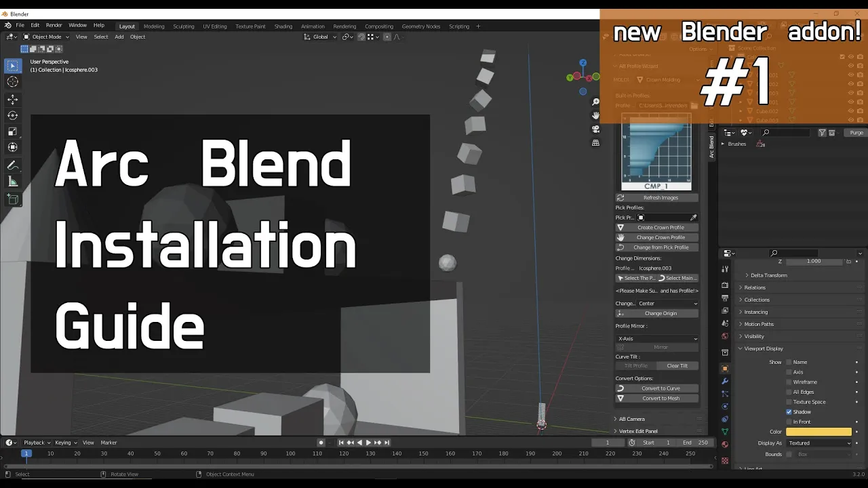The height and width of the screenshot is (488, 868).
Task: Open the Display As Textured dropdown
Action: 819,443
